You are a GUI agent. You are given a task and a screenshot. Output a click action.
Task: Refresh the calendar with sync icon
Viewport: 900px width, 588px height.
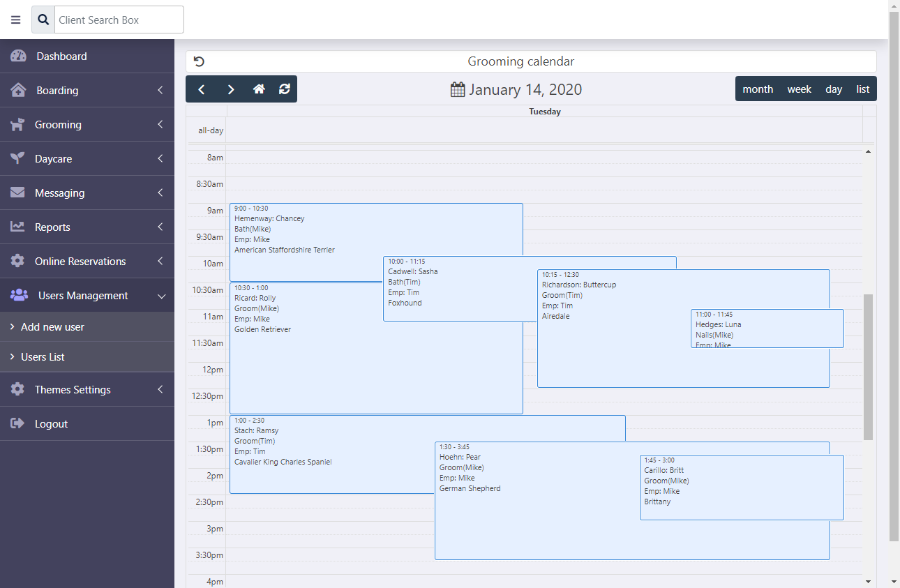pyautogui.click(x=285, y=89)
